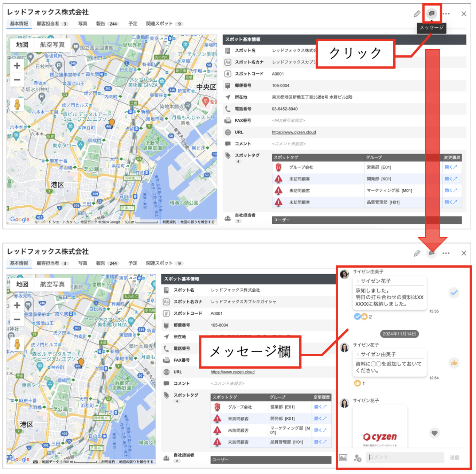Click the keyboard shortcut icon on lower map
This screenshot has width=476, height=474.
tap(35, 462)
